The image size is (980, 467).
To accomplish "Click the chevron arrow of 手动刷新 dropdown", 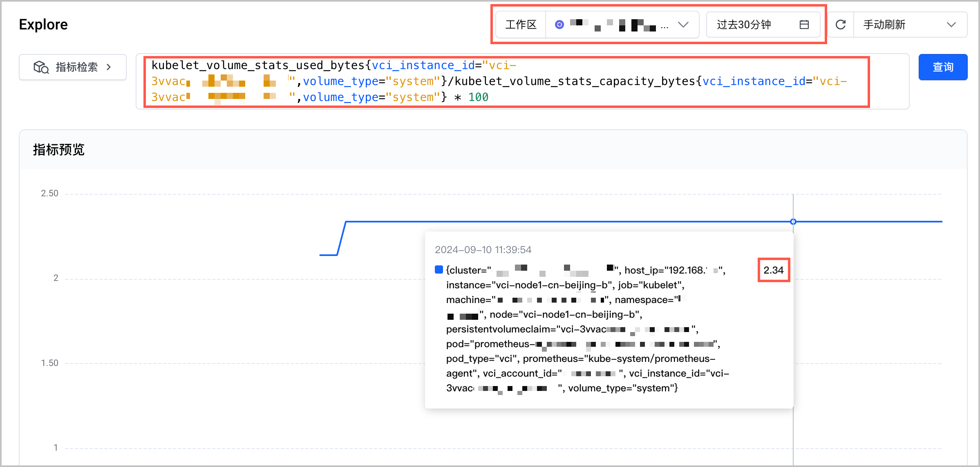I will 951,25.
